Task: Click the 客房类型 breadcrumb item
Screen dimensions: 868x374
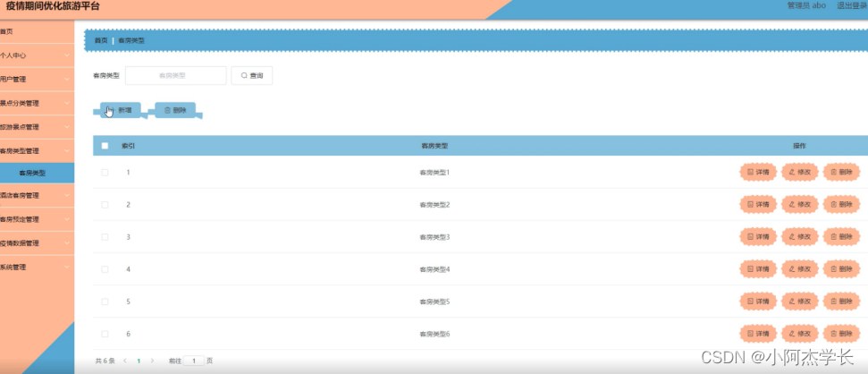Action: click(x=131, y=40)
